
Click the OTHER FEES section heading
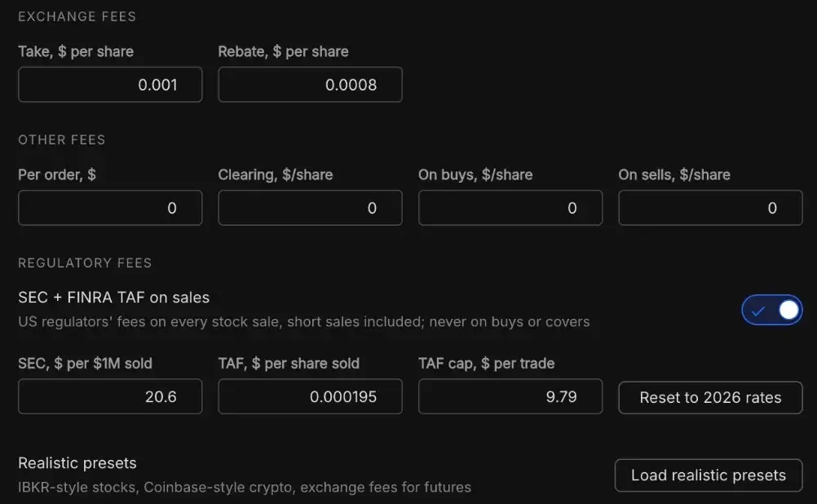pos(61,139)
